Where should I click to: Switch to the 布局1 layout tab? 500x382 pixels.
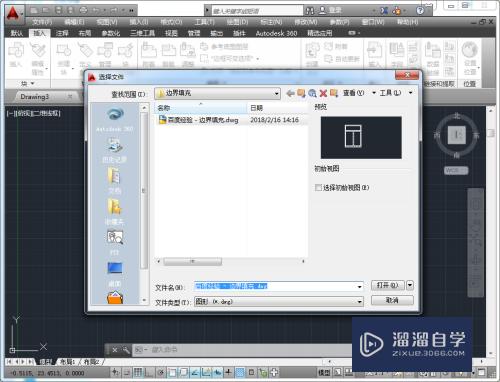click(x=68, y=362)
